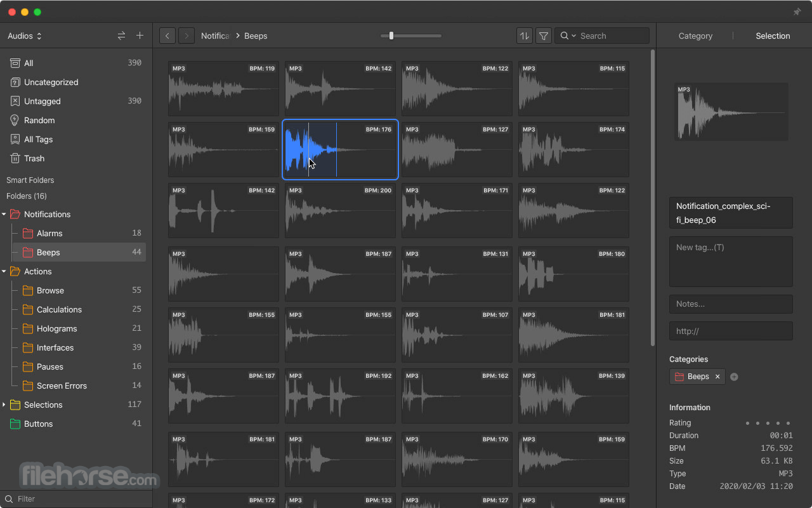Click the switch library arrows icon
Image resolution: width=812 pixels, height=508 pixels.
(x=121, y=36)
